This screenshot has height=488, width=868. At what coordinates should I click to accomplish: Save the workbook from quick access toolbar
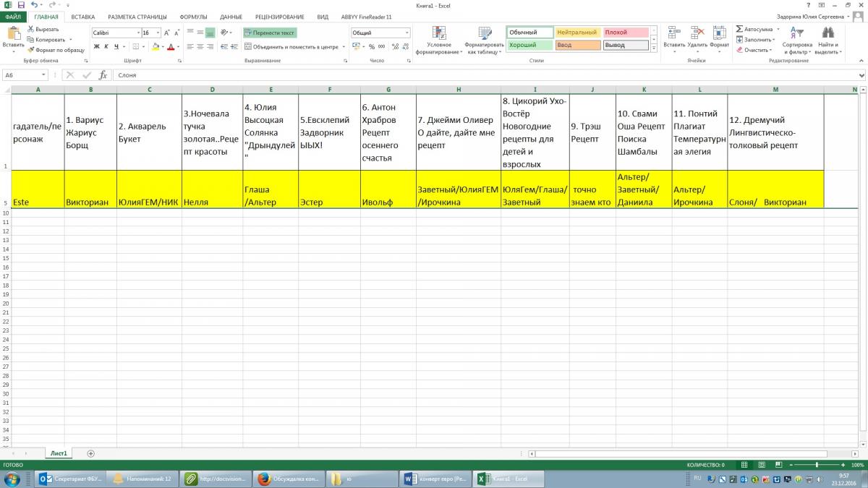21,5
